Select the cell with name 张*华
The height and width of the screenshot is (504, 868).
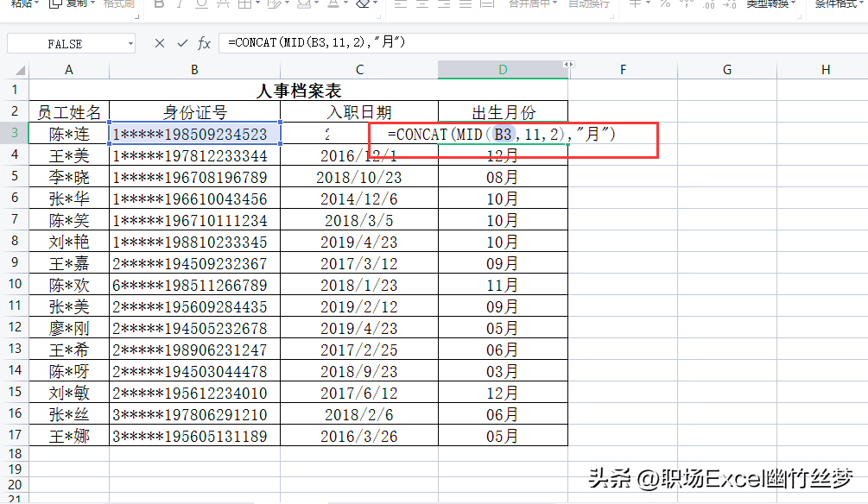pyautogui.click(x=69, y=198)
